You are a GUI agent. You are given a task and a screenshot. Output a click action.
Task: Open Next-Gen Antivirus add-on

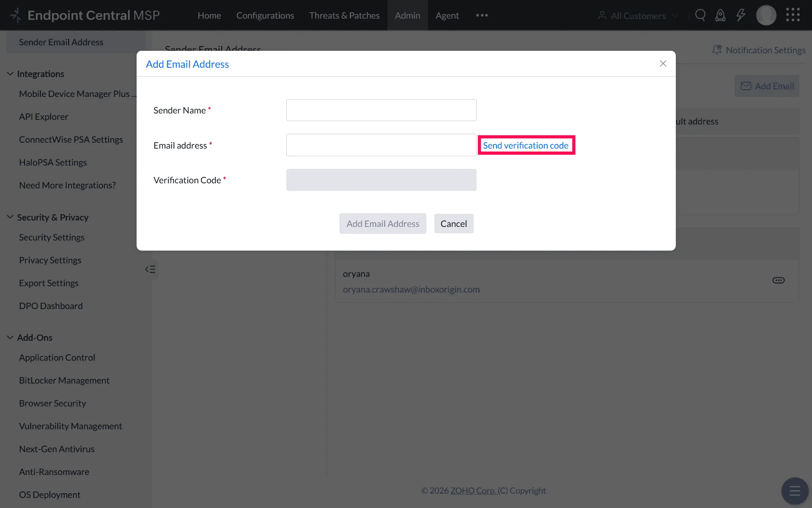tap(57, 449)
